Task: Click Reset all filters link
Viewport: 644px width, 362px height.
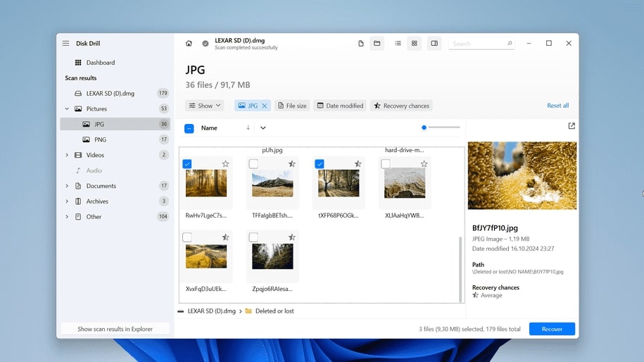Action: point(557,106)
